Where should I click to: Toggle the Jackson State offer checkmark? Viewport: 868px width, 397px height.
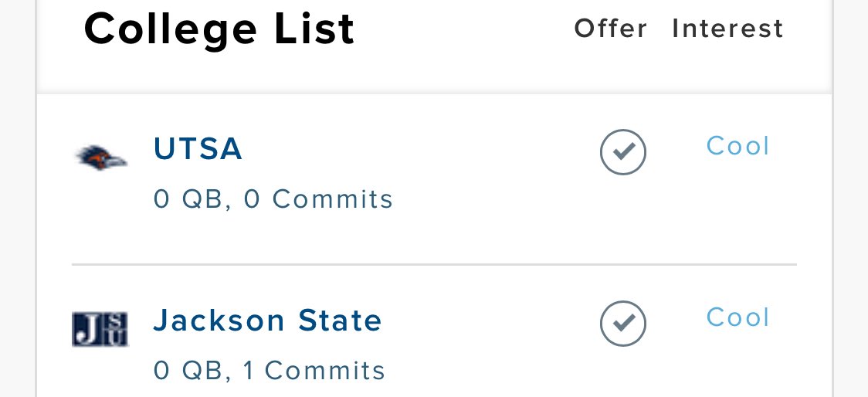pyautogui.click(x=622, y=324)
